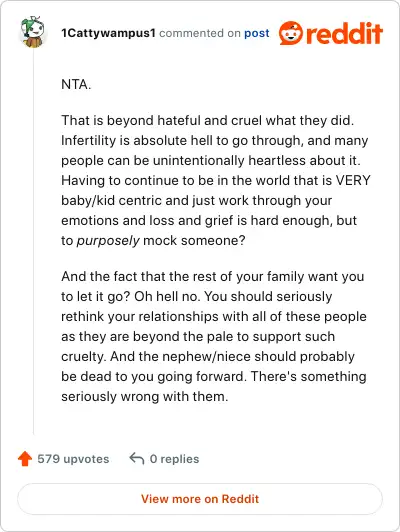Select the "579 upvotes" label
The height and width of the screenshot is (532, 400).
(73, 459)
